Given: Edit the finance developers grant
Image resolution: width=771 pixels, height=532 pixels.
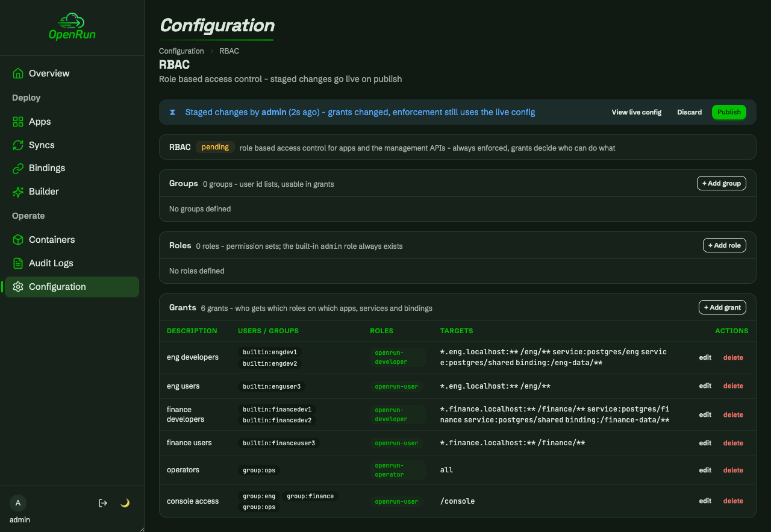Looking at the screenshot, I should click(705, 415).
